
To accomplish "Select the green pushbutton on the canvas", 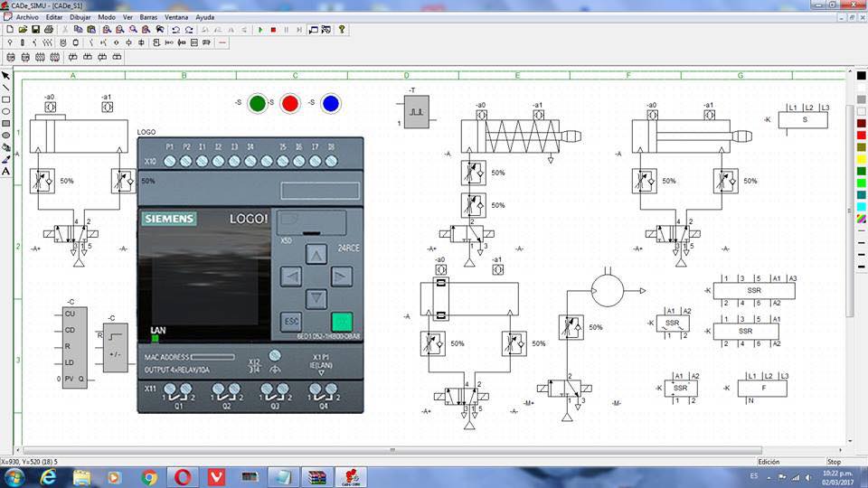I will coord(258,103).
